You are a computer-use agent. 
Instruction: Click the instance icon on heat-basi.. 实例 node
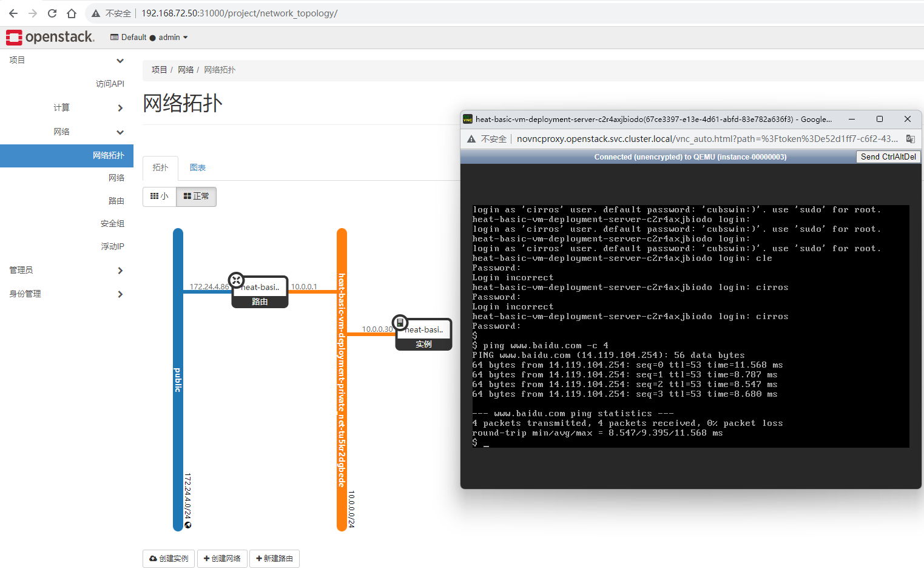pos(400,323)
